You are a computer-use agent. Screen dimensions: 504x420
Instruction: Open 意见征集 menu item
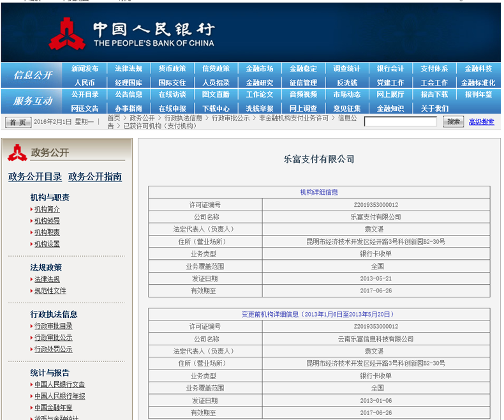coord(347,109)
